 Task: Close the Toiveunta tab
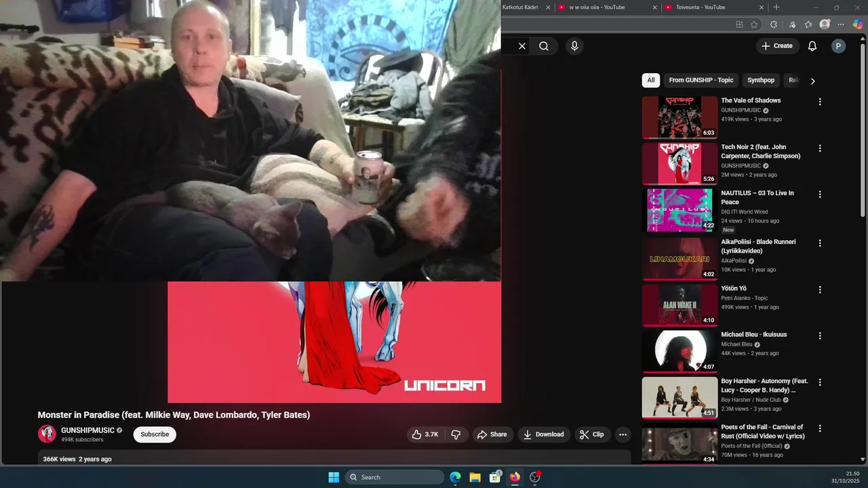pyautogui.click(x=762, y=7)
